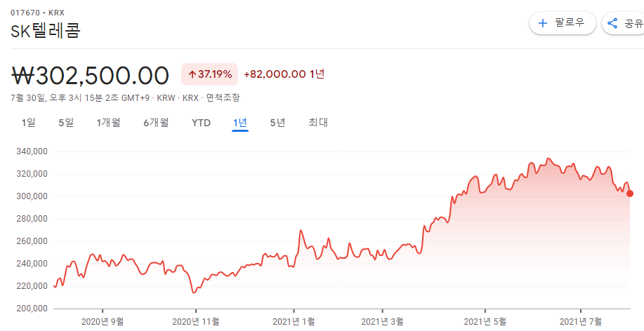Show year-to-date with YTD tab
644x331 pixels.
[202, 123]
